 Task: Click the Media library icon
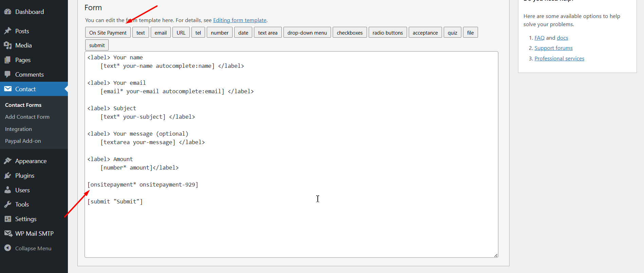point(8,45)
